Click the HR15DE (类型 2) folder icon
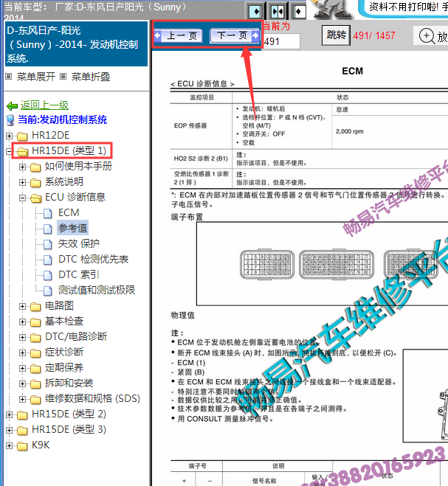Image resolution: width=448 pixels, height=486 pixels. tap(22, 415)
